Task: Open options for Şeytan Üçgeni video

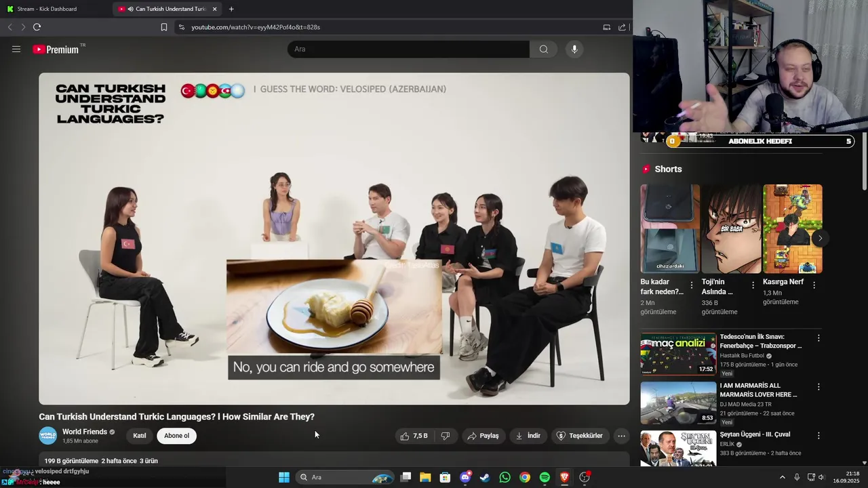Action: pyautogui.click(x=818, y=435)
